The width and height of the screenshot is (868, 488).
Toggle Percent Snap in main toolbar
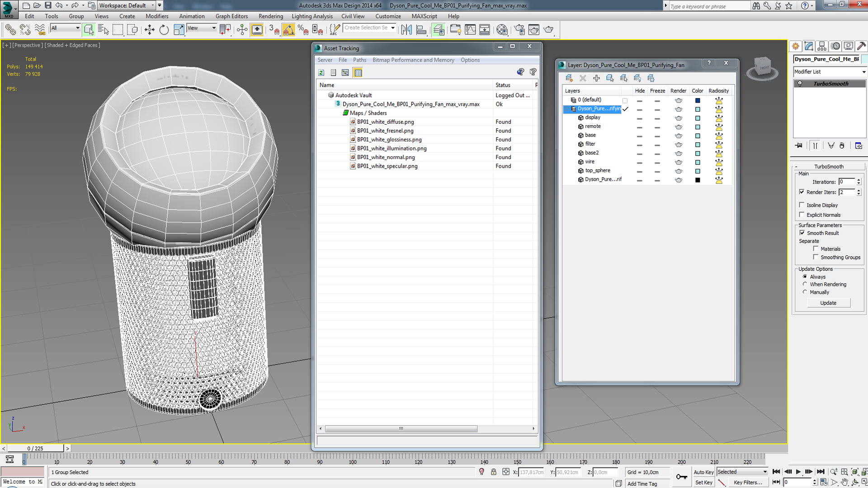(303, 30)
